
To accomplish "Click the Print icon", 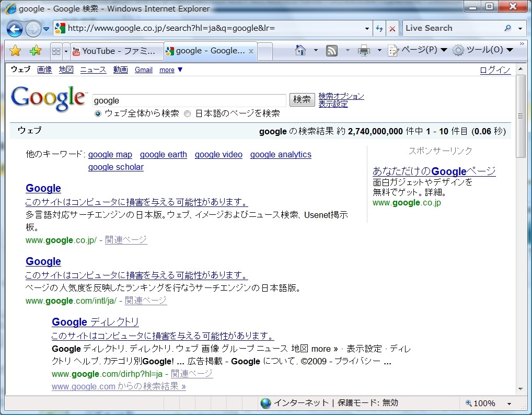I will tap(364, 51).
